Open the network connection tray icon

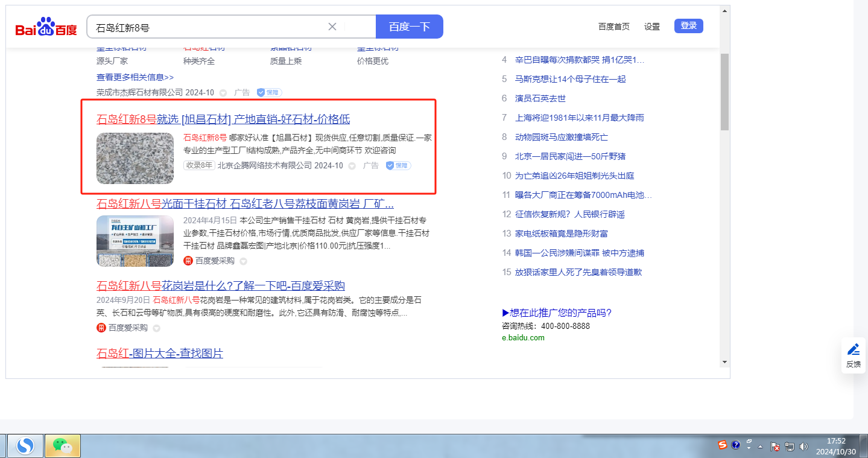tap(789, 447)
